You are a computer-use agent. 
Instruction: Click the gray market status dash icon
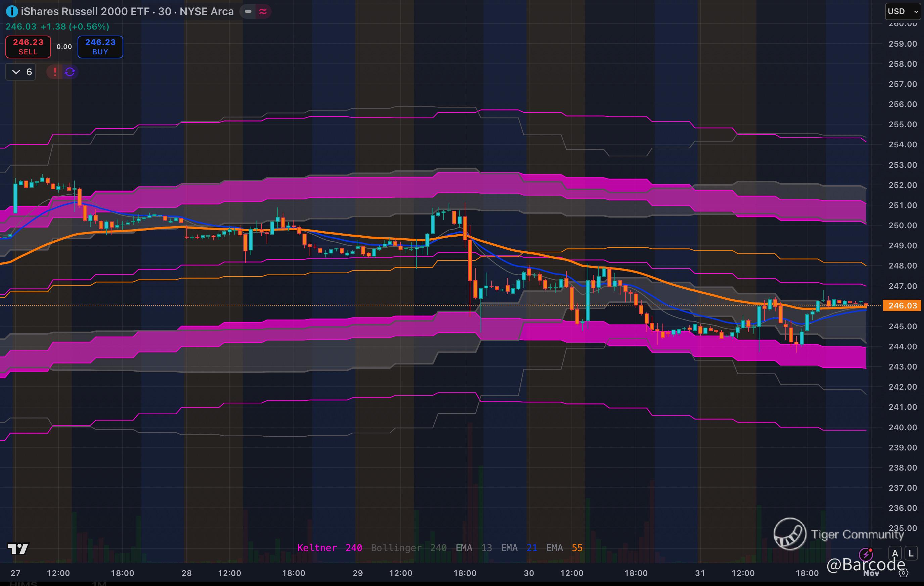point(248,11)
